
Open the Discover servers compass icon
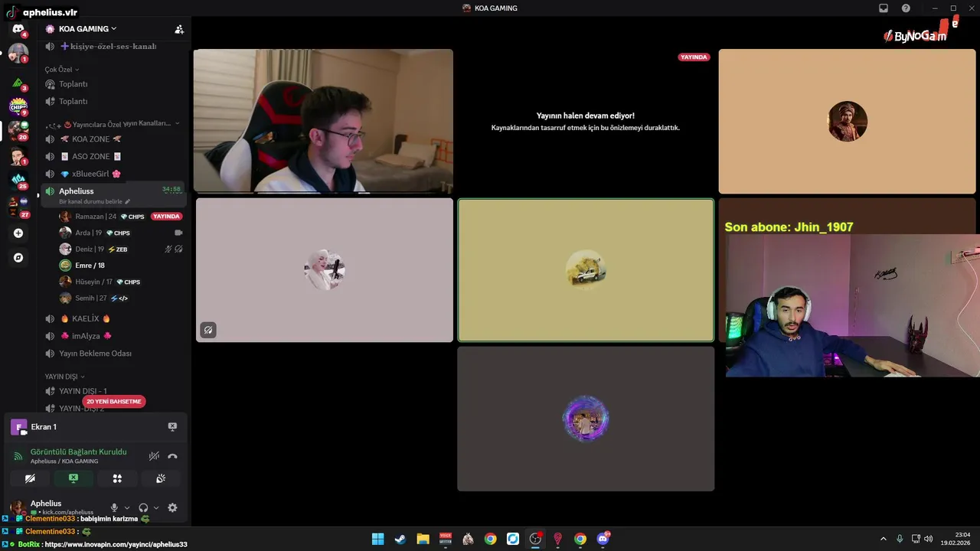click(x=18, y=258)
